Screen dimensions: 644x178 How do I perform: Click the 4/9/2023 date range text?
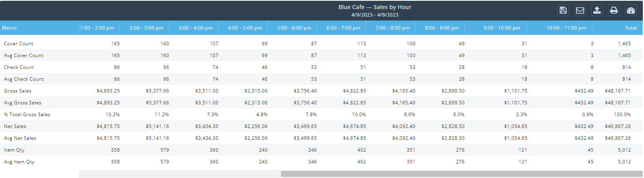[x=374, y=15]
